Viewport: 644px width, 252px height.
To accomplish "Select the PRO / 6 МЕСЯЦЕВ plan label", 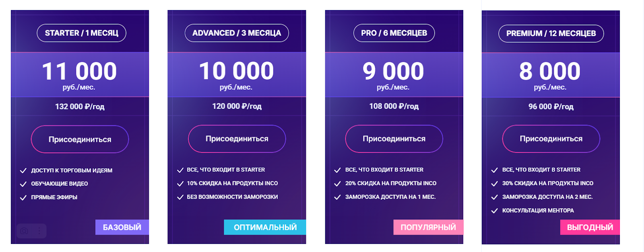I will [394, 33].
